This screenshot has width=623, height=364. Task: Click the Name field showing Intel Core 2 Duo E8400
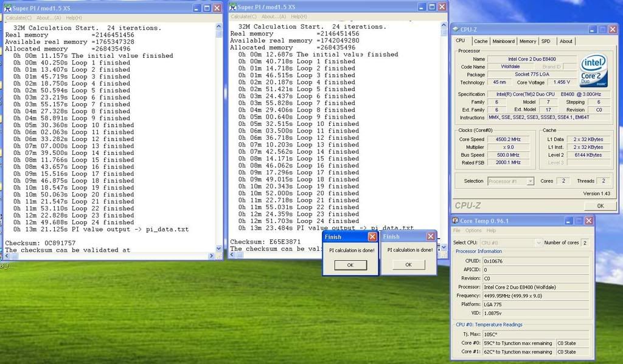pyautogui.click(x=532, y=59)
